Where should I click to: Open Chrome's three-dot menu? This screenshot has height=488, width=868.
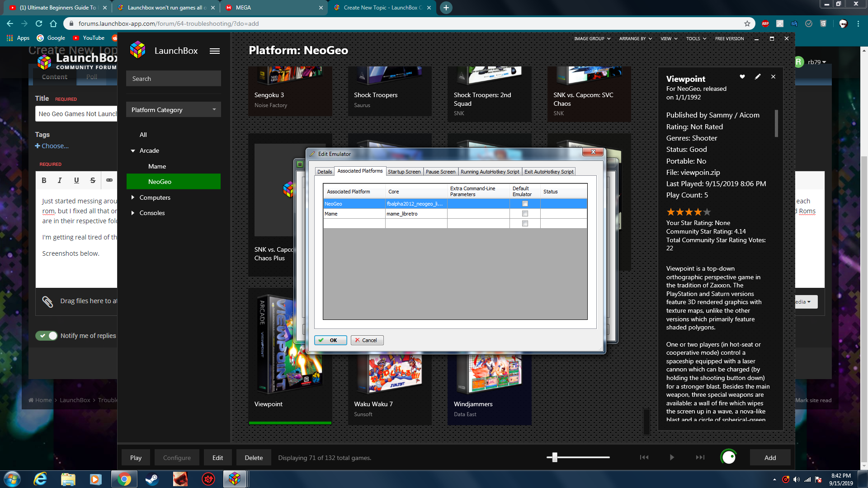click(x=858, y=23)
